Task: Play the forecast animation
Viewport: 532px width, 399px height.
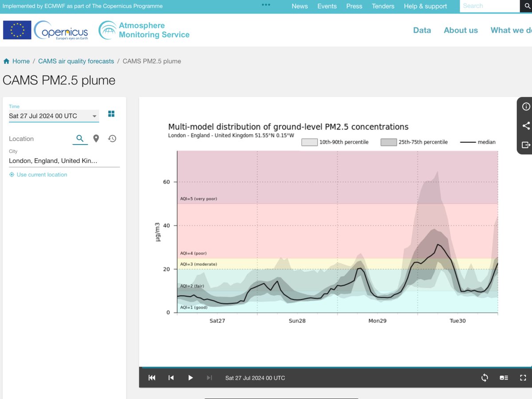Action: coord(191,378)
